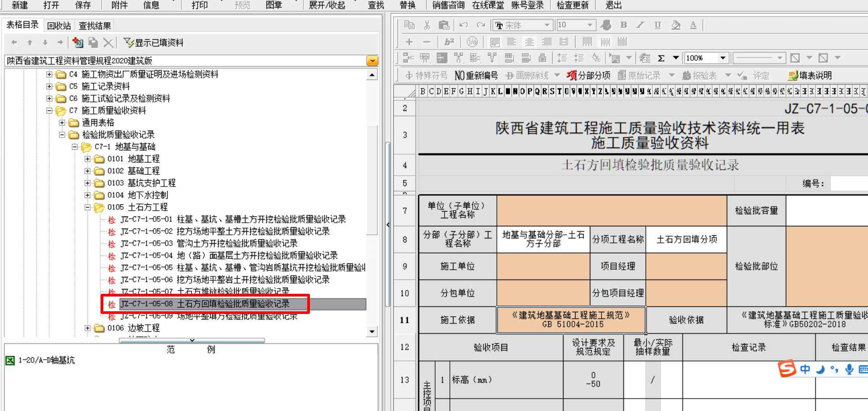The width and height of the screenshot is (868, 411).
Task: Click the Sogou S logo icon
Action: (x=787, y=369)
